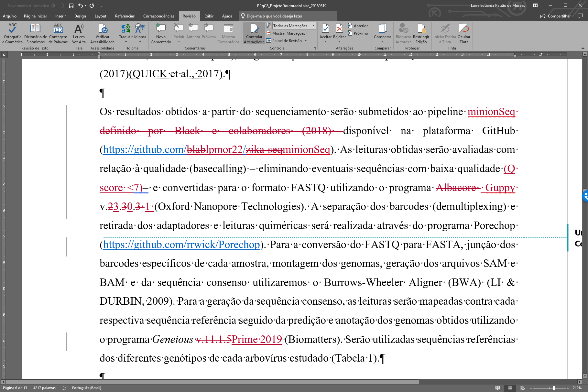
Task: Open the Ajuda tab
Action: 227,16
